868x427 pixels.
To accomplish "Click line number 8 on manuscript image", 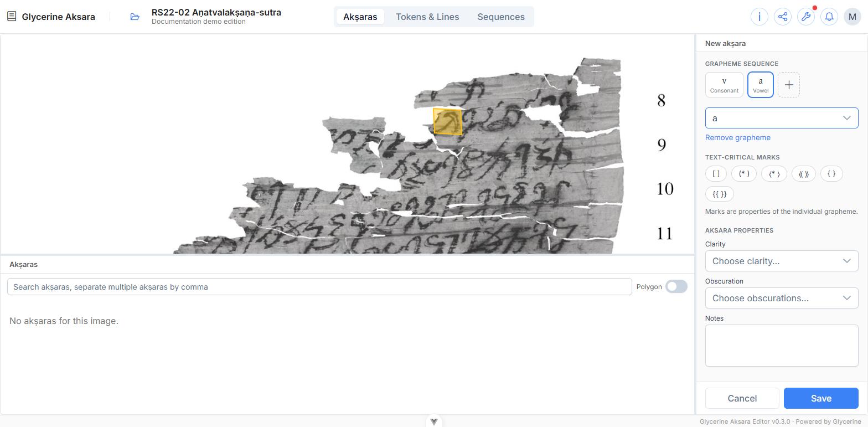I will coord(661,100).
